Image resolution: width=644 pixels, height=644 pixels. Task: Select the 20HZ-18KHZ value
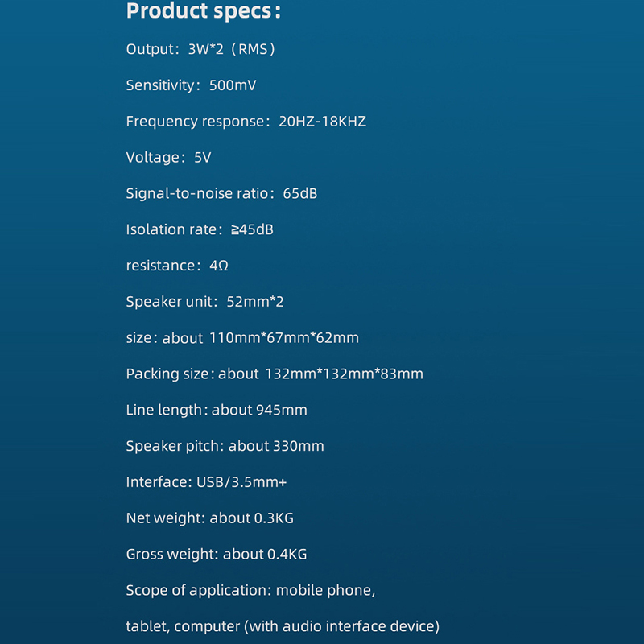pyautogui.click(x=322, y=122)
